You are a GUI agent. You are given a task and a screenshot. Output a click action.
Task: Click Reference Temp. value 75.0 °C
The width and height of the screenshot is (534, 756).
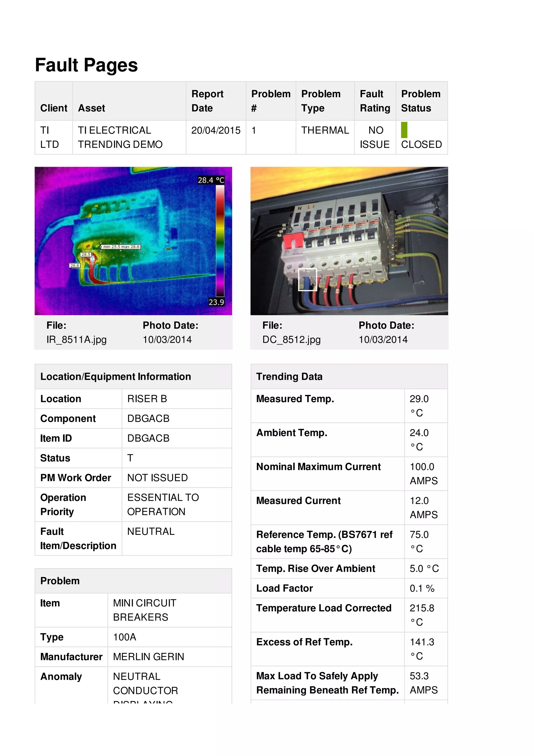tap(419, 542)
